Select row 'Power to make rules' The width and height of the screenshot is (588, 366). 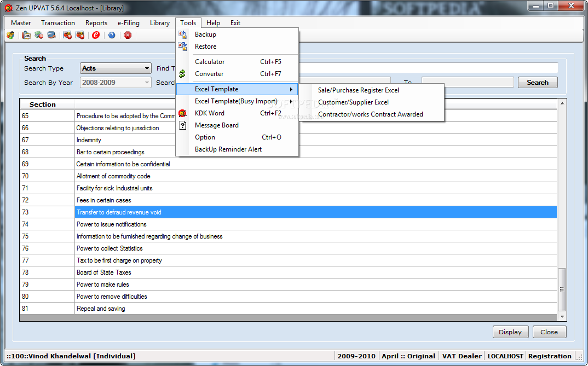click(x=289, y=284)
